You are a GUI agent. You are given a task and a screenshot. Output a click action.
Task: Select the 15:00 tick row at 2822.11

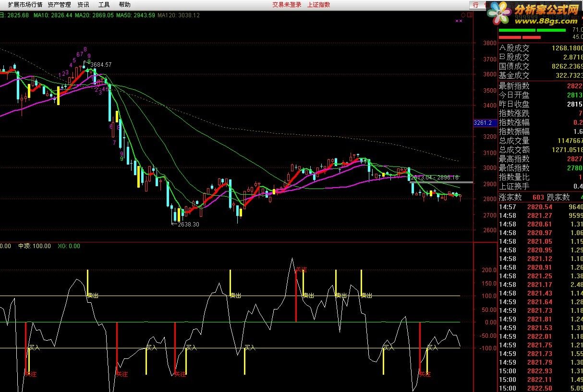(540, 380)
